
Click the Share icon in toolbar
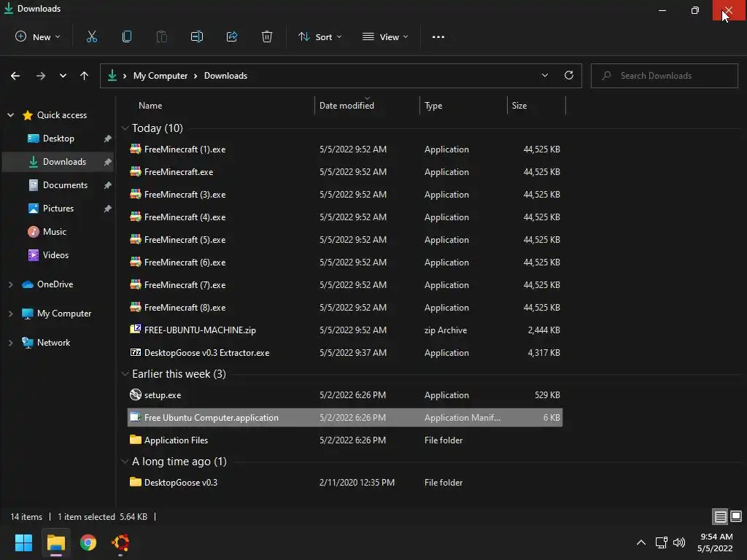click(232, 36)
